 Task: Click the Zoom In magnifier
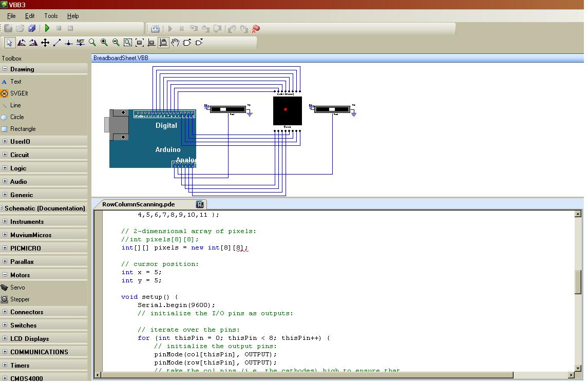pos(104,43)
